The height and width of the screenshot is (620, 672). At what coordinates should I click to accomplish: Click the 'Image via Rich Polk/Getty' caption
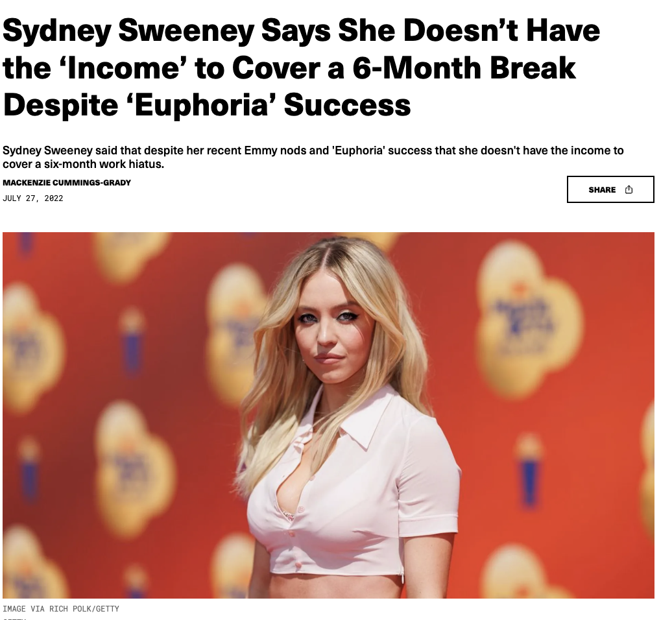click(61, 609)
